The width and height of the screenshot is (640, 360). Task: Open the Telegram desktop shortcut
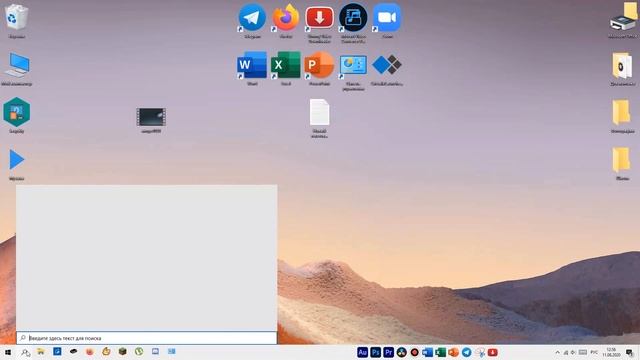(x=252, y=18)
